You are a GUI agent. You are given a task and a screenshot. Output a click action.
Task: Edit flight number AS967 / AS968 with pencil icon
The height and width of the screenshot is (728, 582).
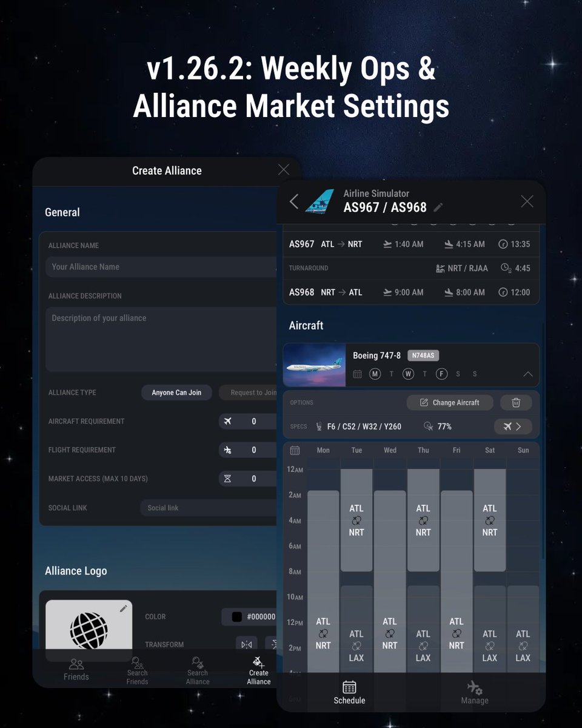click(x=438, y=207)
